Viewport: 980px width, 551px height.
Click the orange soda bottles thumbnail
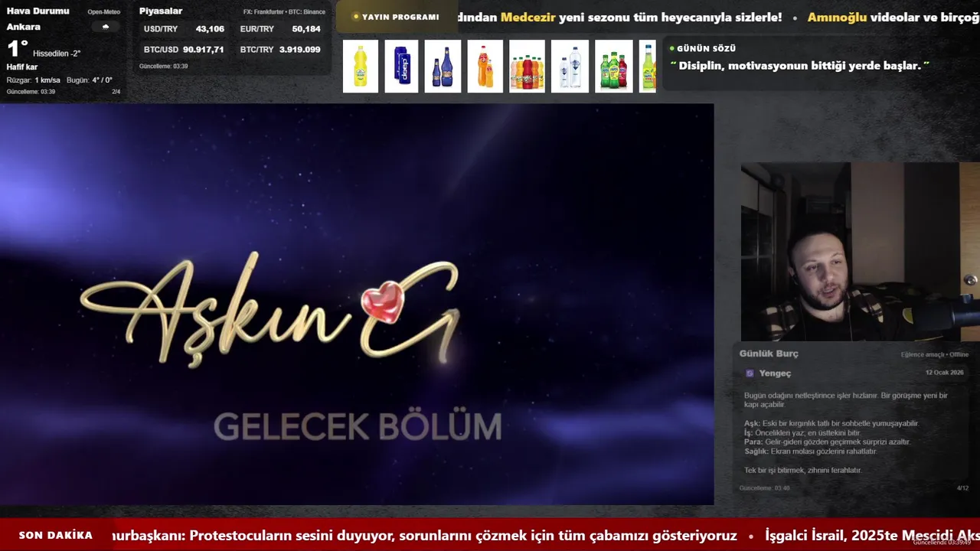(485, 67)
